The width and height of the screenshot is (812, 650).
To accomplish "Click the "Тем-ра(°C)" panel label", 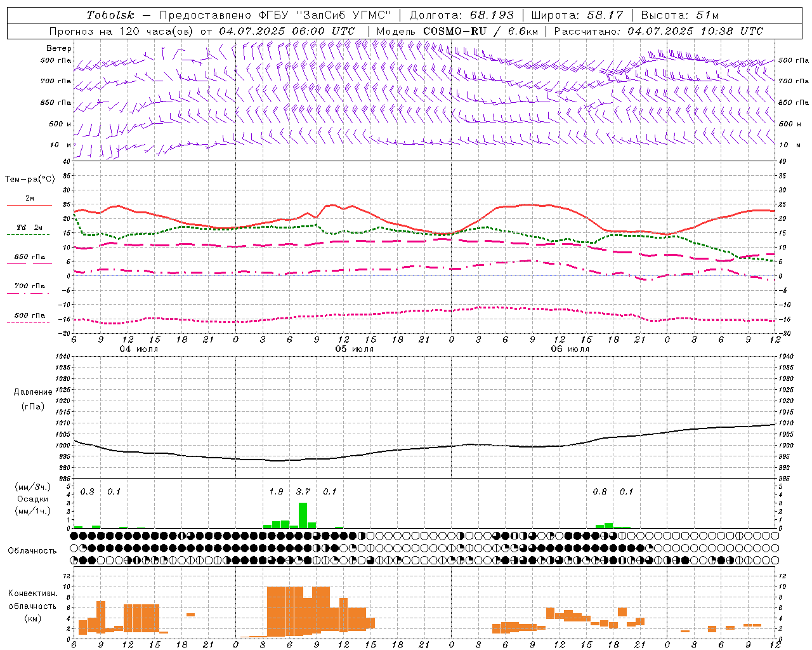I will (x=30, y=180).
